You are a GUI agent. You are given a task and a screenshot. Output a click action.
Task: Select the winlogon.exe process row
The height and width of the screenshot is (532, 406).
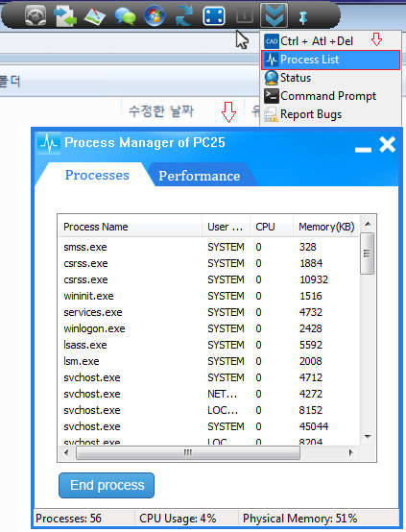pos(208,328)
